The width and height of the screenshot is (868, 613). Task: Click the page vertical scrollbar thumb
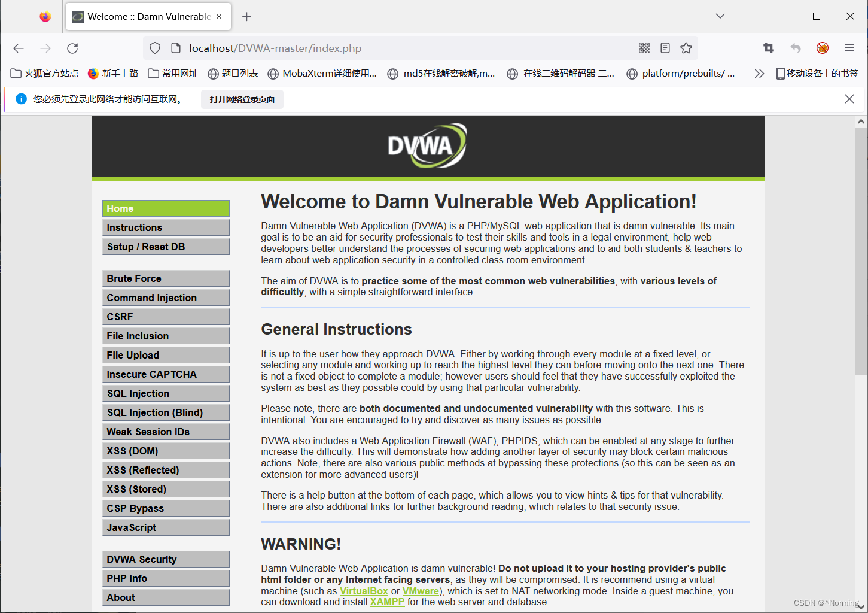(x=861, y=251)
